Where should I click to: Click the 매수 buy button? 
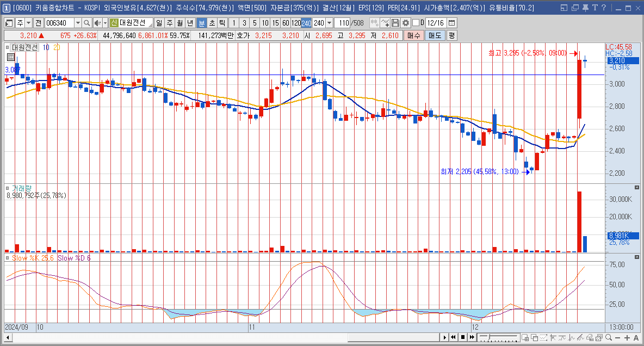(413, 35)
